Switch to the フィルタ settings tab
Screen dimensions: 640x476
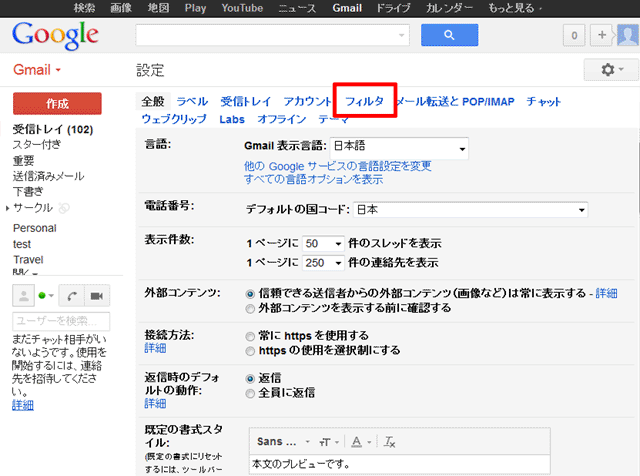(x=365, y=101)
